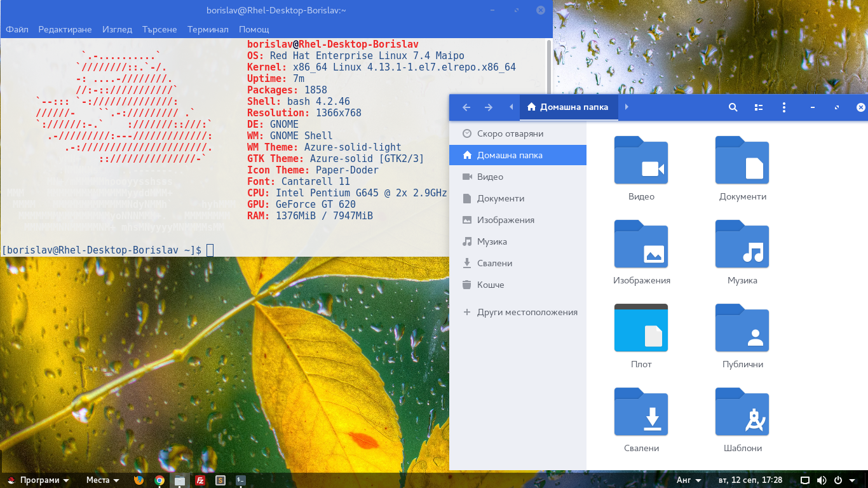
Task: Start a search in the file manager
Action: tap(733, 107)
